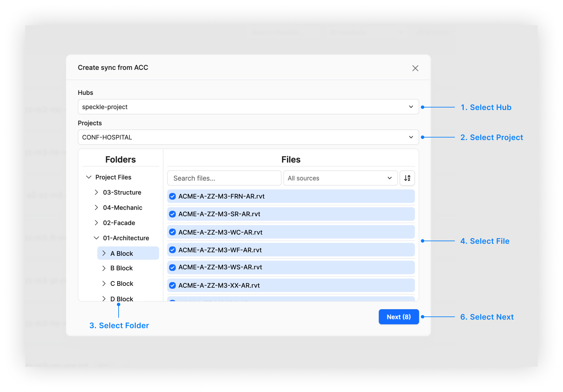The image size is (563, 392).
Task: Uncheck ACME-A-ZZ-M3-XX-AR.rvt file
Action: point(172,285)
